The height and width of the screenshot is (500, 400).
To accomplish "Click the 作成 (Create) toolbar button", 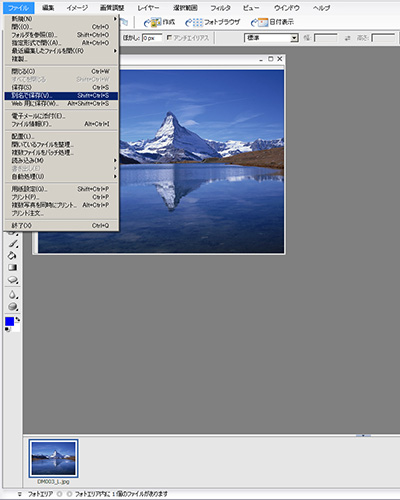I will coord(159,22).
